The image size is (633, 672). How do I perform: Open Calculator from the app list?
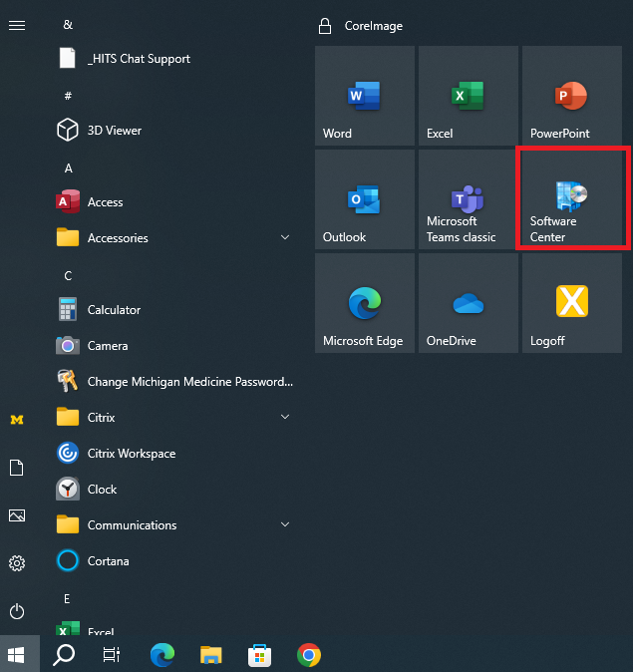click(x=114, y=310)
